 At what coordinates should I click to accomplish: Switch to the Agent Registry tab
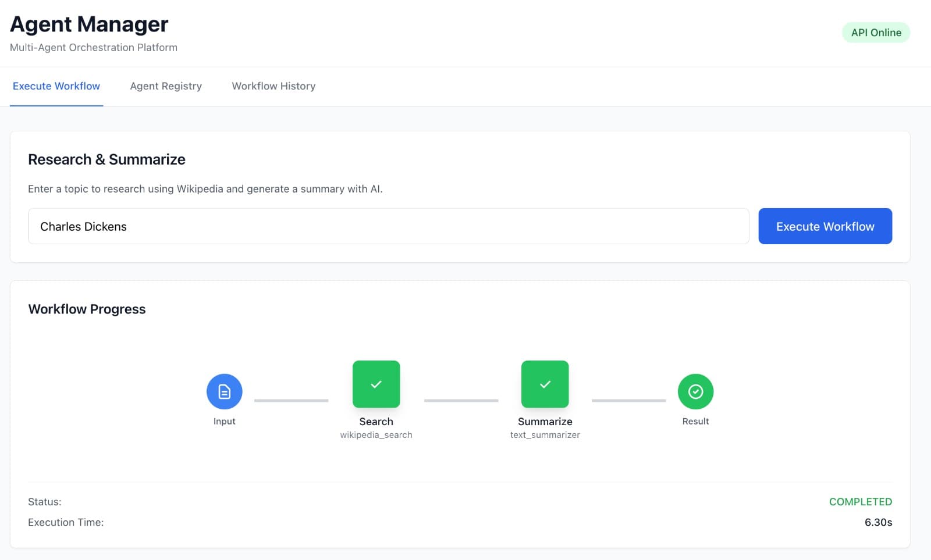pyautogui.click(x=165, y=86)
